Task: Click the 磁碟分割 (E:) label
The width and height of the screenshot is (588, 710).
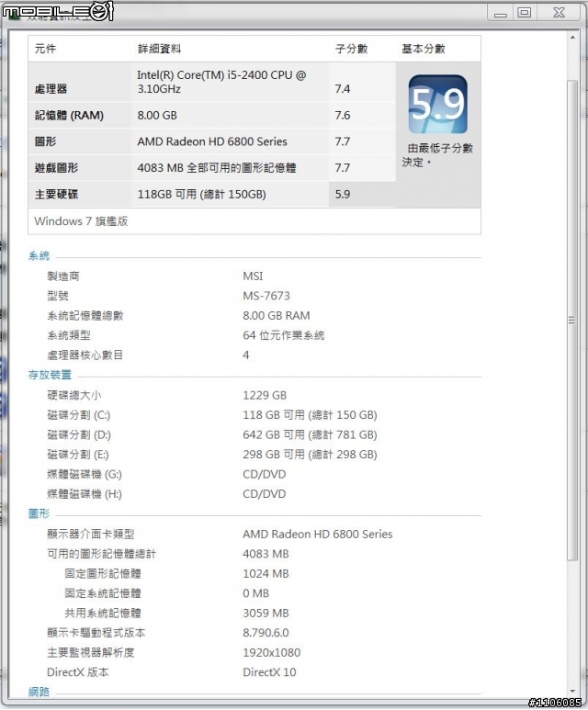Action: [x=78, y=455]
